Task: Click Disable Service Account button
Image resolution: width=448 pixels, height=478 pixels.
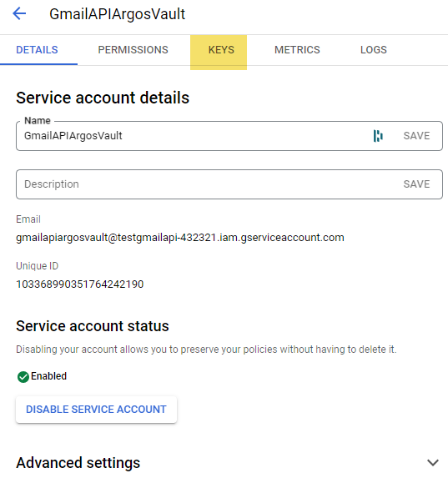Action: coord(96,410)
